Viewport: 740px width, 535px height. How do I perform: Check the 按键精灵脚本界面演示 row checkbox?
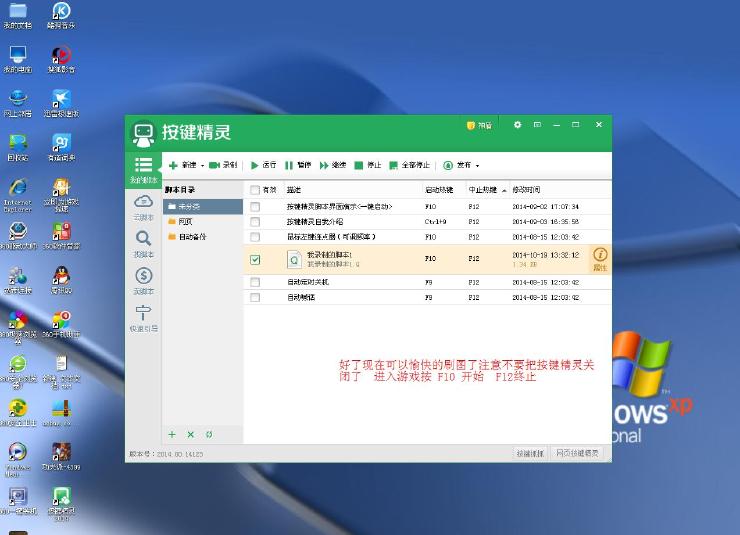(x=255, y=207)
